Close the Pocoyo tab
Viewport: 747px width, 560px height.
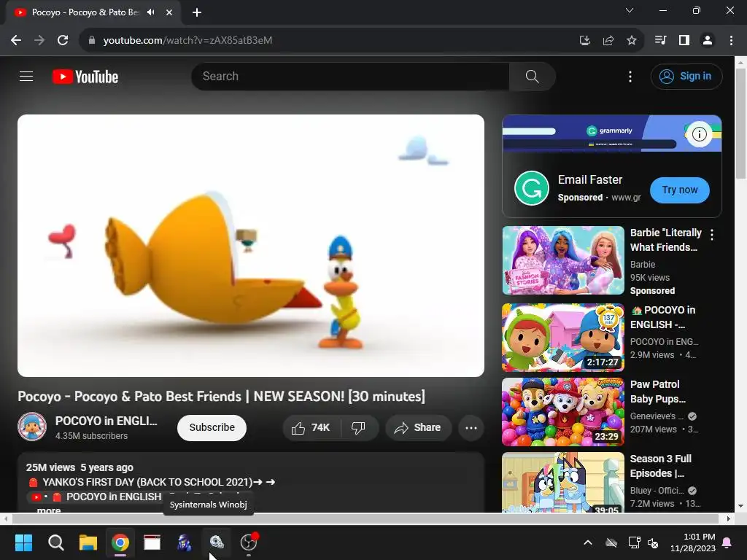[169, 12]
